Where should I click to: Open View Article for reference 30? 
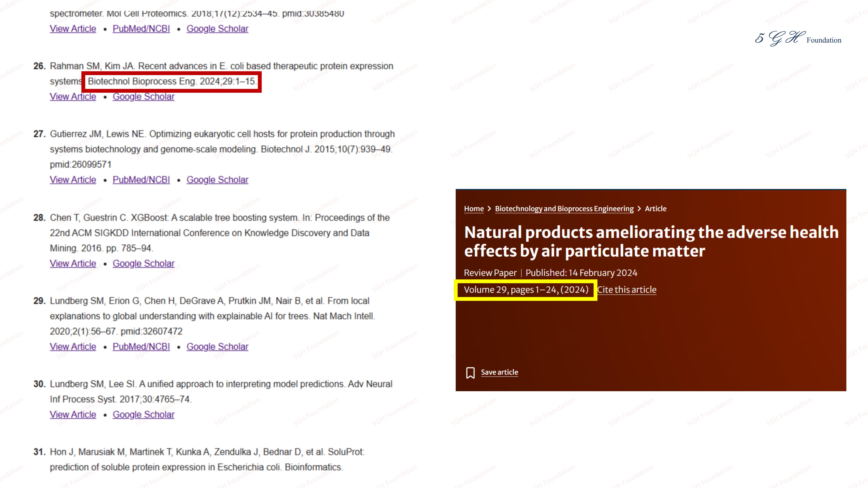(x=73, y=415)
